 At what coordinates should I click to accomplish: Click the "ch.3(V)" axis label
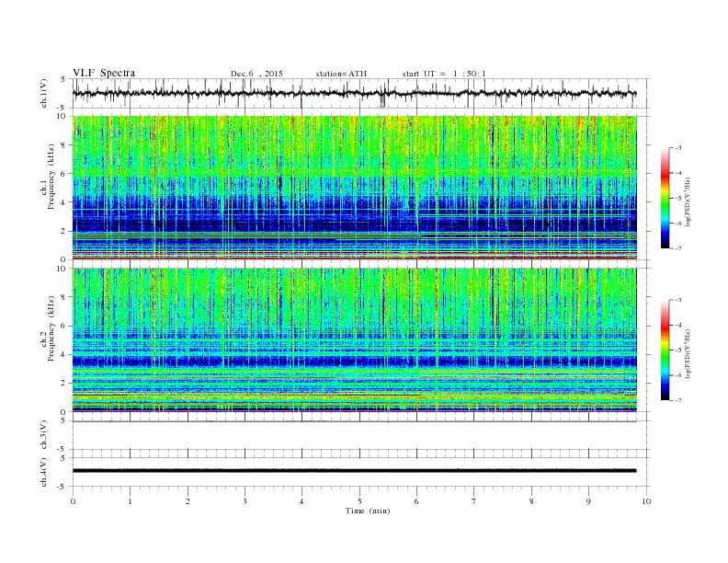pyautogui.click(x=43, y=435)
